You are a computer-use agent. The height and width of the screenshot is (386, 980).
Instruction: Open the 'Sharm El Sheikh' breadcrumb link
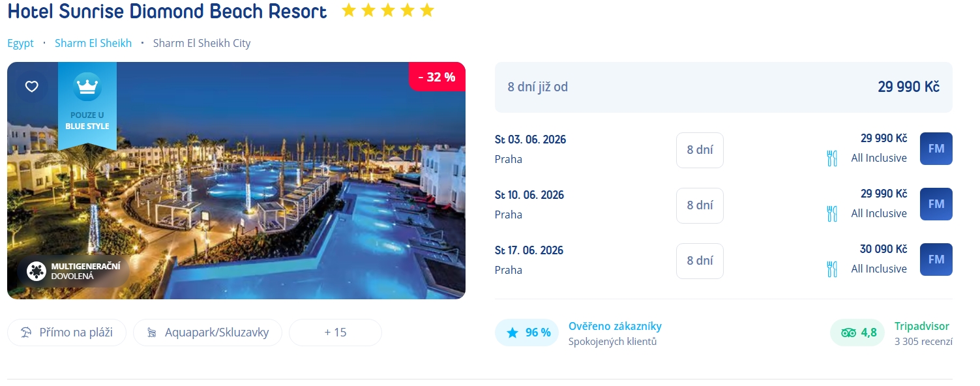[x=93, y=43]
